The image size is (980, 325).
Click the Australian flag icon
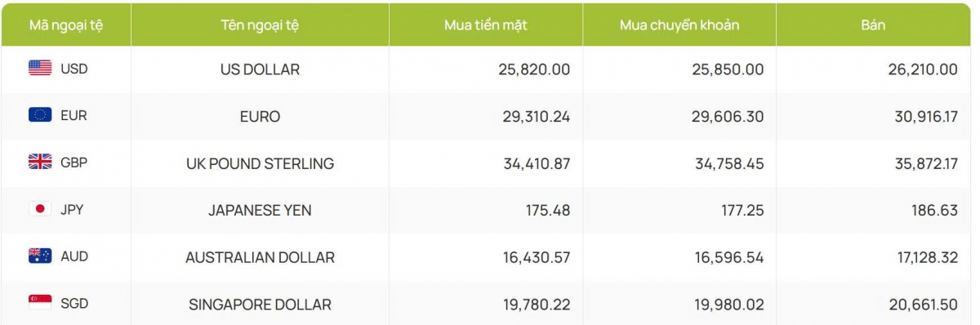pos(40,256)
